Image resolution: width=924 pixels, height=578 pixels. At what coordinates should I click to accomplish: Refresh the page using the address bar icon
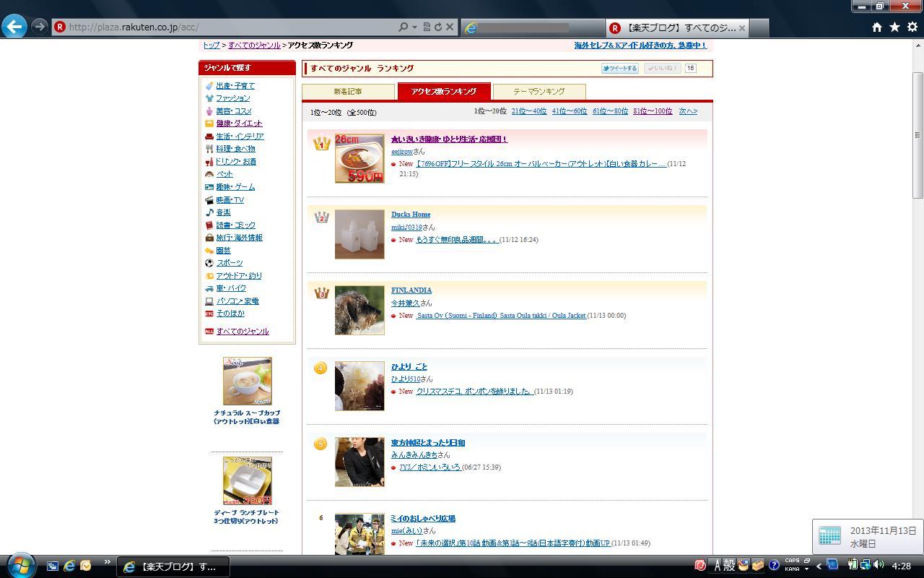point(437,27)
